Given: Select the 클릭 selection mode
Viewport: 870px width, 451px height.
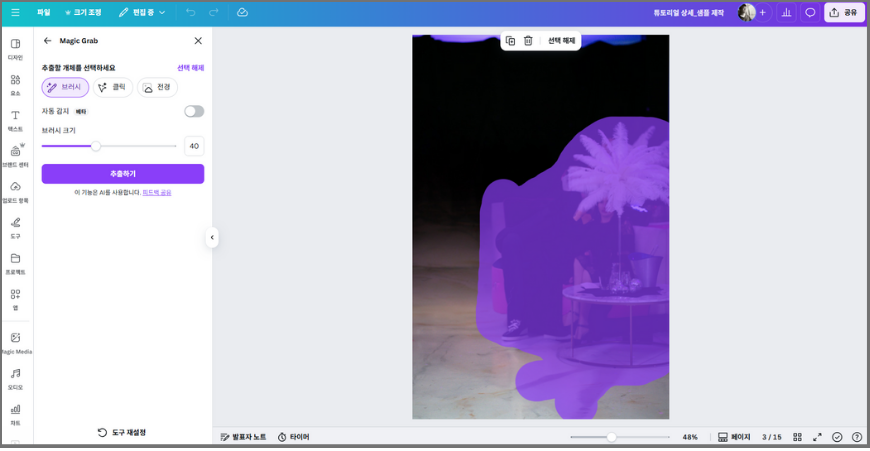Looking at the screenshot, I should point(113,87).
